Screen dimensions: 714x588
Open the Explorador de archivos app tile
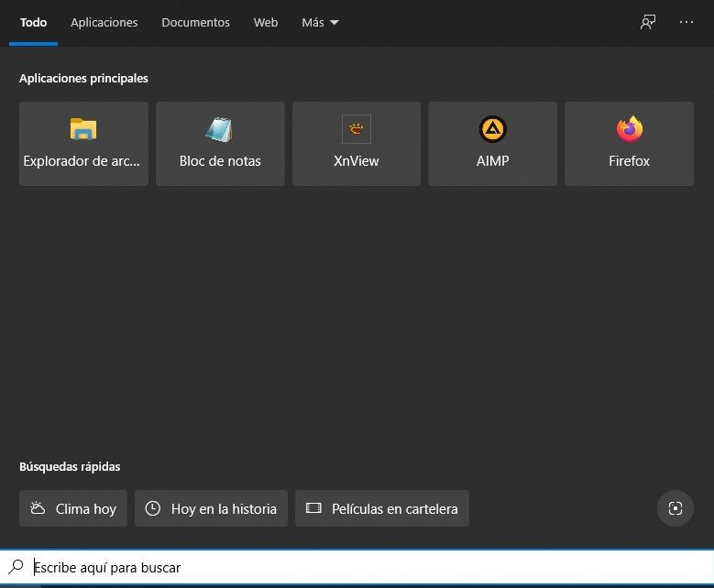point(83,144)
